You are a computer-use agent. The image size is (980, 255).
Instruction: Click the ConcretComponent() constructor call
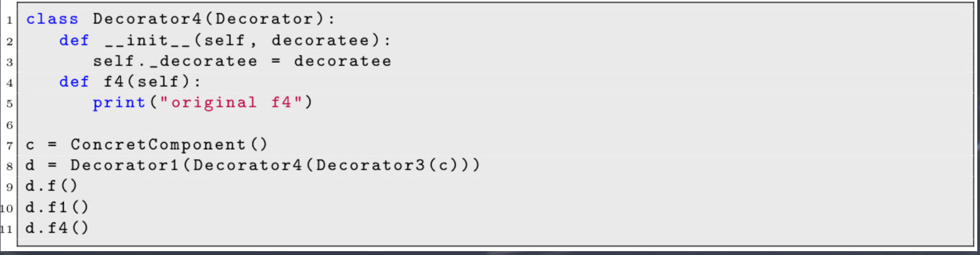coord(168,145)
